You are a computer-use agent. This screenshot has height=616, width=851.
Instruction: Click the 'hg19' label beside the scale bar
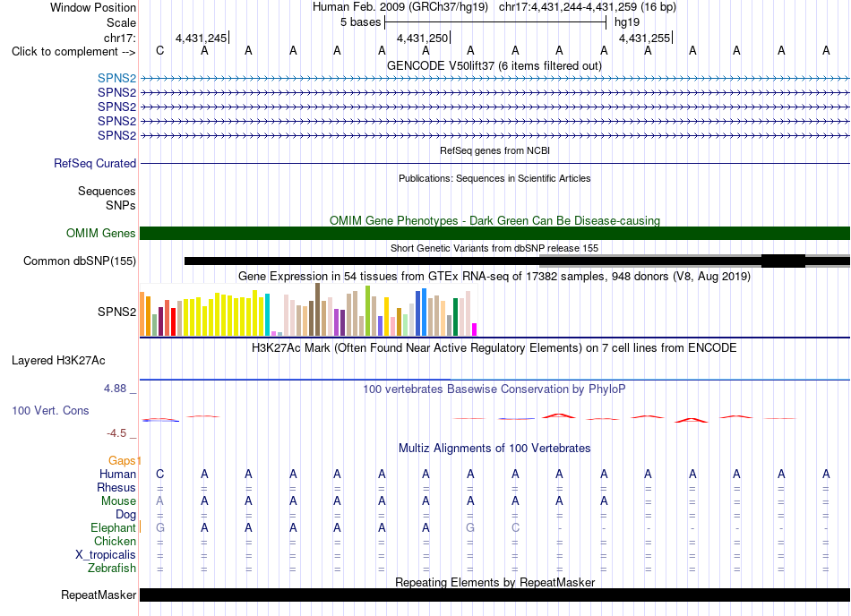[627, 22]
